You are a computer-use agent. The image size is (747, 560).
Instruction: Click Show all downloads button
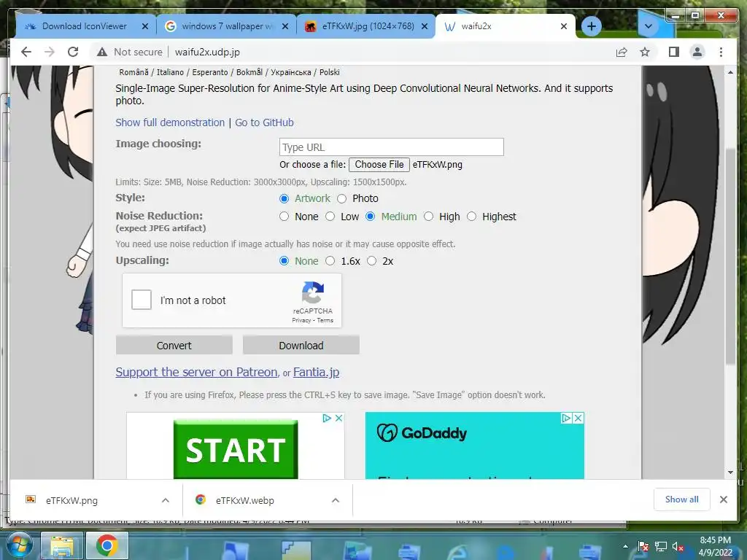(682, 499)
